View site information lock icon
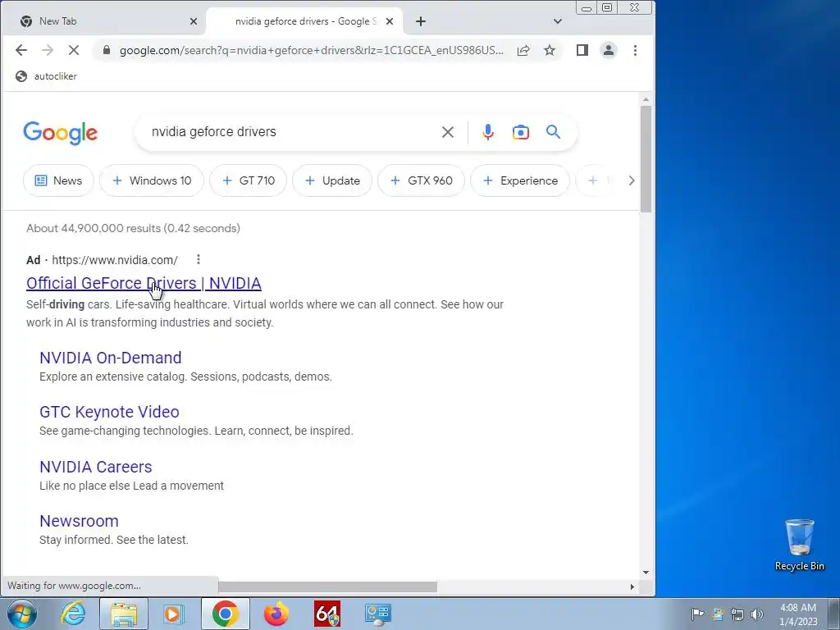This screenshot has height=630, width=840. coord(107,50)
